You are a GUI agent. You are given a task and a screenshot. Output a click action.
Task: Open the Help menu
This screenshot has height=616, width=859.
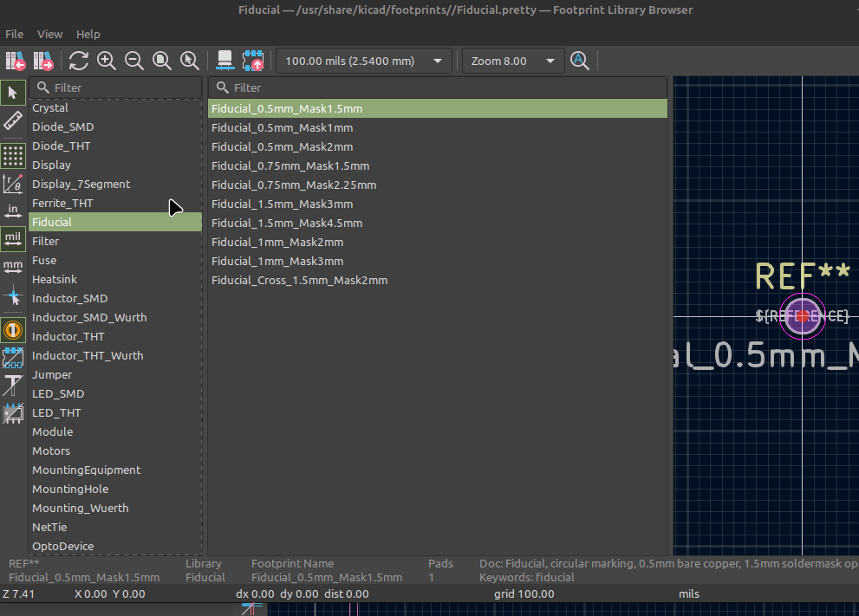tap(88, 34)
